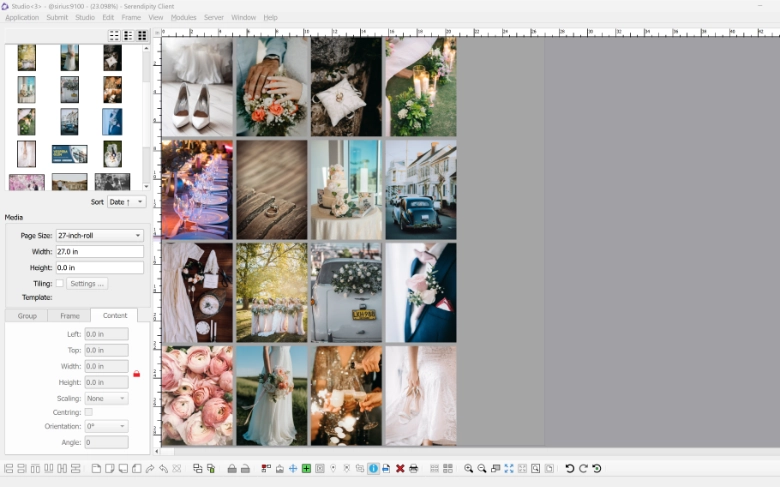Click the media Width input field
The height and width of the screenshot is (487, 780).
point(99,252)
